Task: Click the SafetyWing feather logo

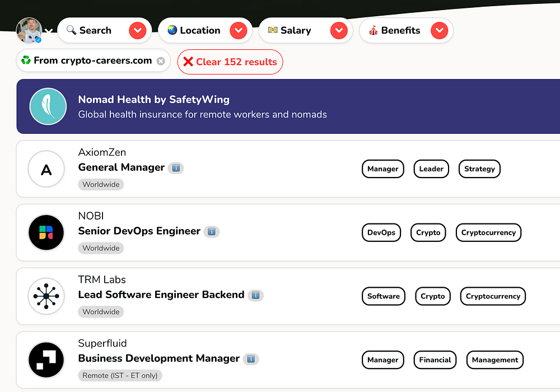Action: pyautogui.click(x=48, y=106)
